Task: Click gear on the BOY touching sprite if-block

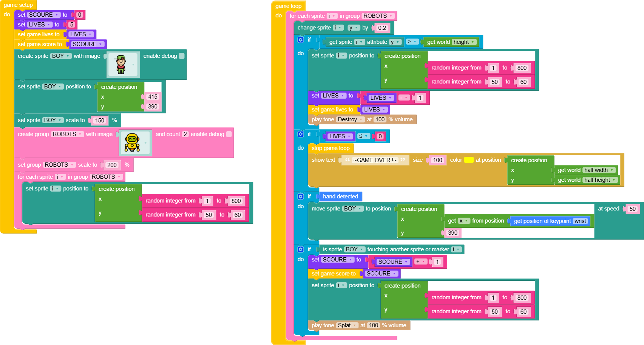Action: tap(301, 249)
